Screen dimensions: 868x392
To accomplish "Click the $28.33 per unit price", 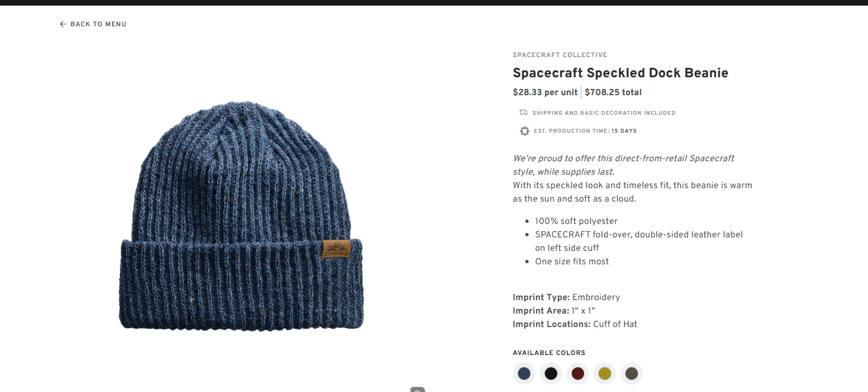I will pos(546,92).
